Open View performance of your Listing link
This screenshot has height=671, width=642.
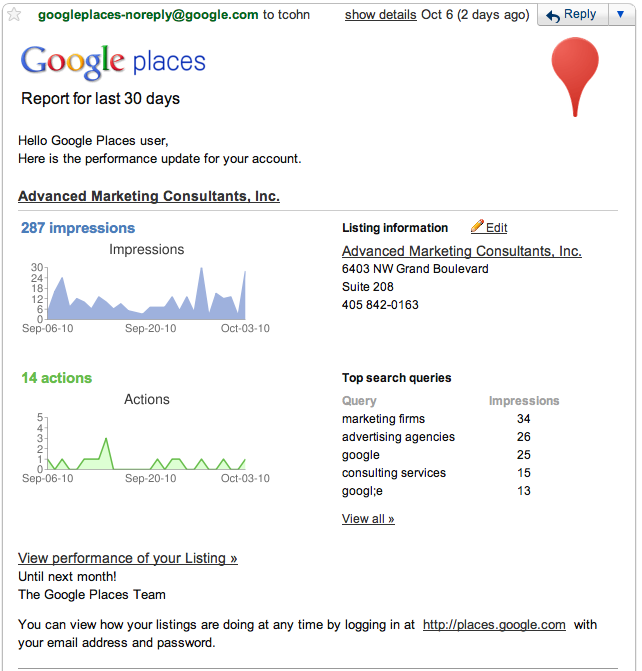click(128, 558)
